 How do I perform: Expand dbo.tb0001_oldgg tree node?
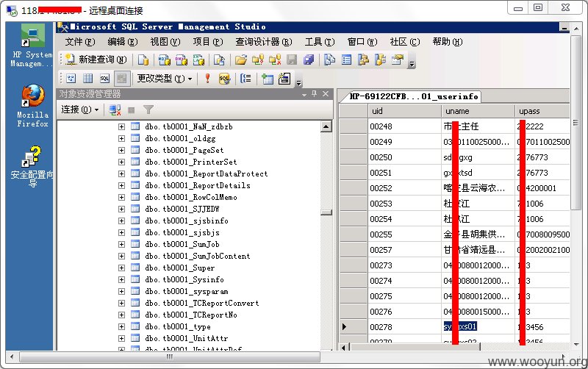(121, 138)
